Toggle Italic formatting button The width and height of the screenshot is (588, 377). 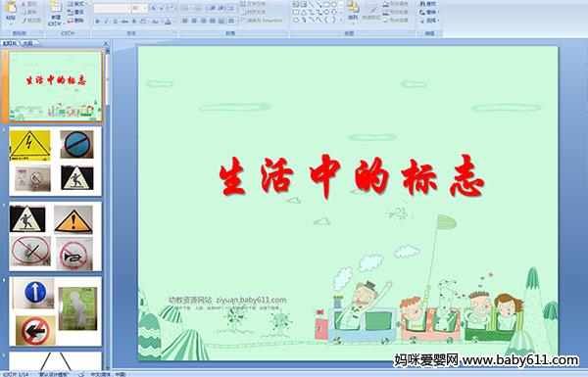pos(106,22)
